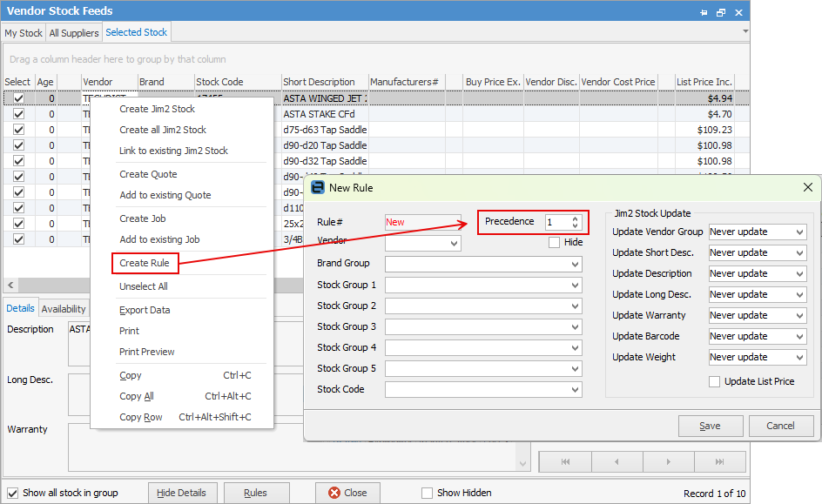Image resolution: width=822 pixels, height=504 pixels.
Task: Expand the Brand Group dropdown
Action: pos(575,264)
